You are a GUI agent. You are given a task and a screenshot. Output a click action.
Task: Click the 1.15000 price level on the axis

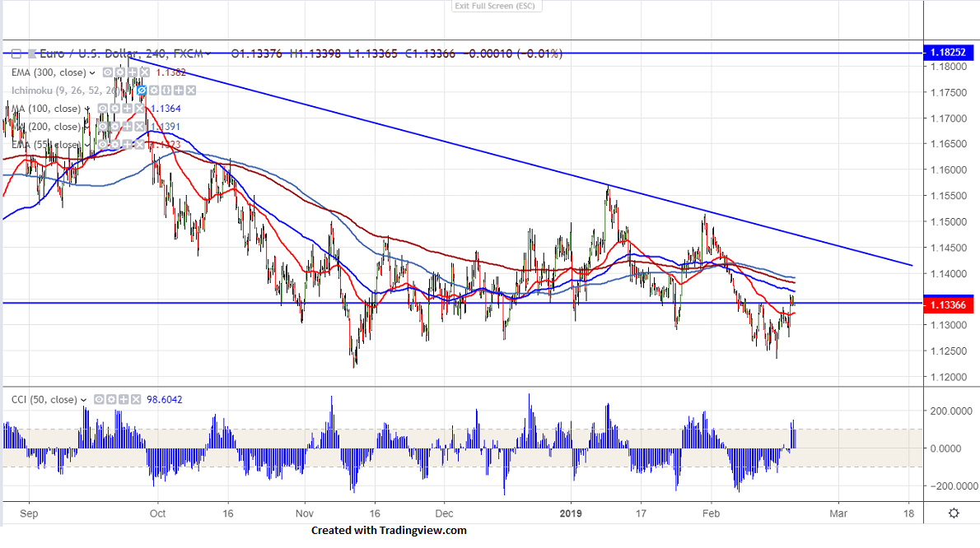tap(948, 221)
